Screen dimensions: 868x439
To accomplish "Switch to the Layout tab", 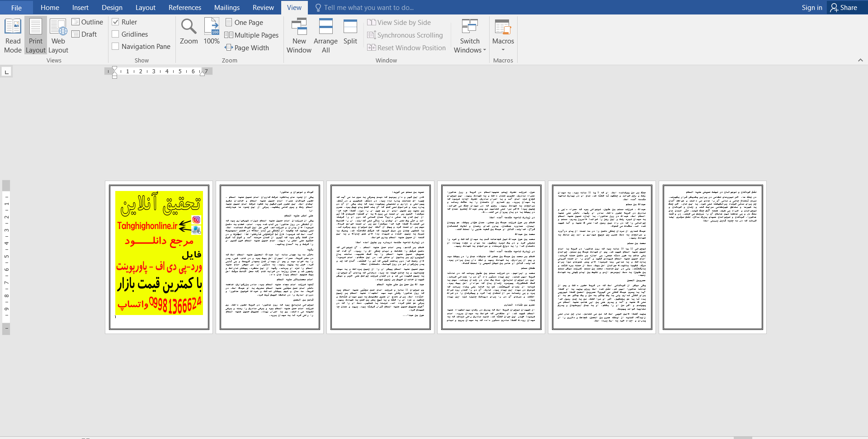I will tap(146, 7).
